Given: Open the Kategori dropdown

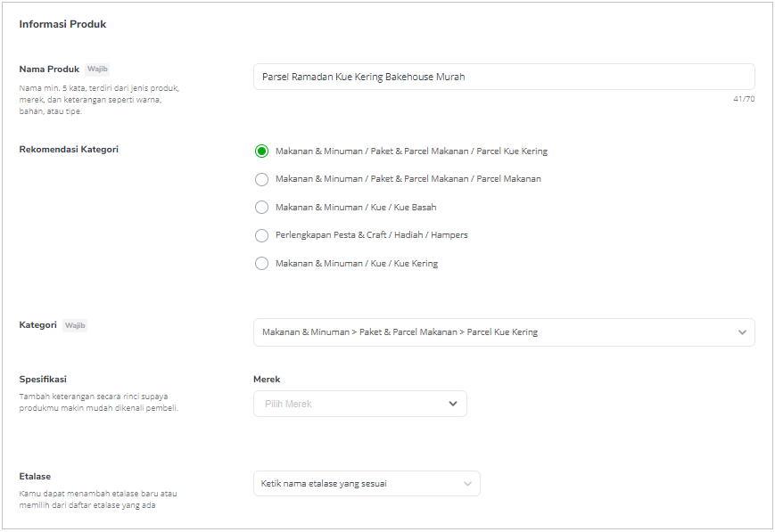Looking at the screenshot, I should [504, 332].
